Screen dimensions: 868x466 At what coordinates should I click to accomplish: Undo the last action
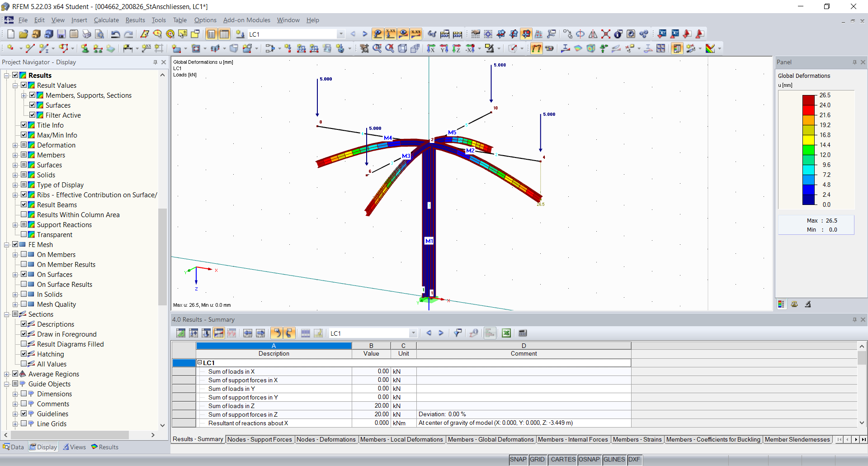(116, 34)
